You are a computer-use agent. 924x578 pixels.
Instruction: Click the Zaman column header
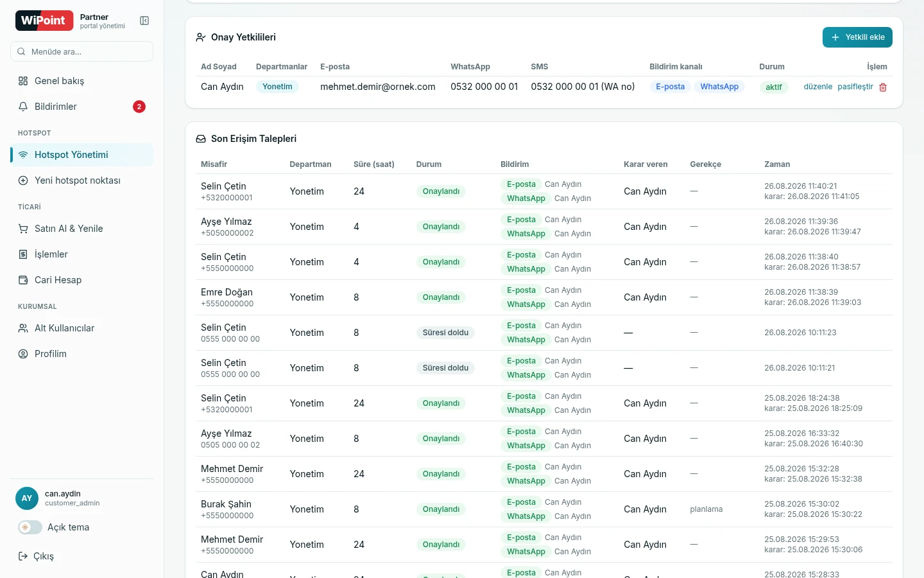(x=777, y=164)
